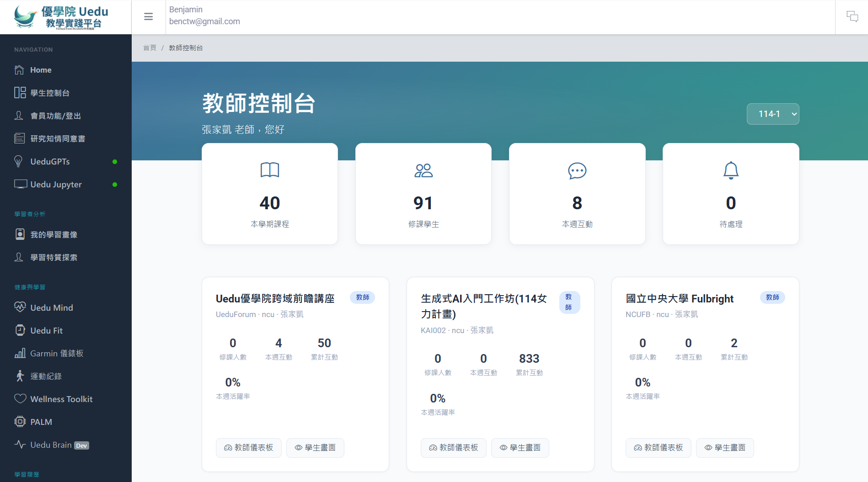Go to 我的學習畫像 learning portrait

pyautogui.click(x=54, y=234)
